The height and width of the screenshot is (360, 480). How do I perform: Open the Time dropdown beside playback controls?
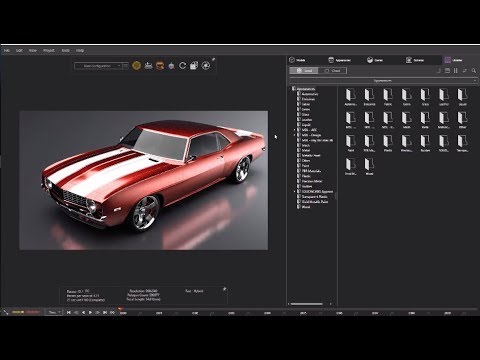pyautogui.click(x=54, y=312)
